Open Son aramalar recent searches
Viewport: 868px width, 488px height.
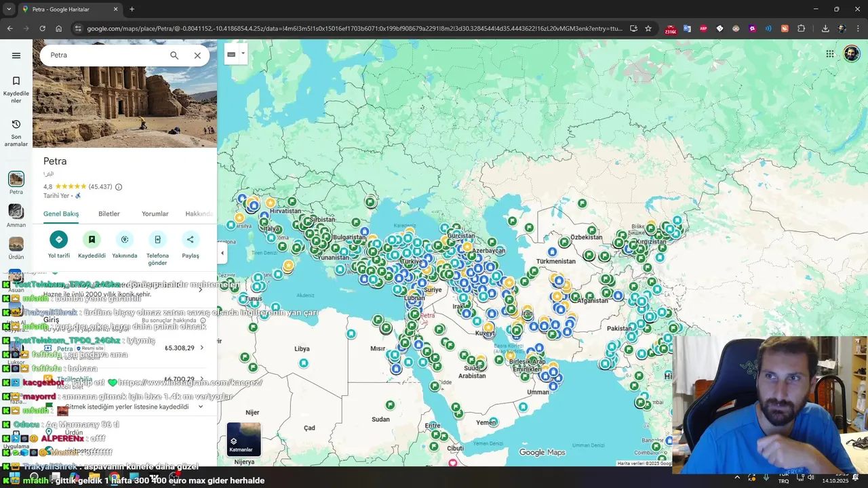click(x=16, y=133)
